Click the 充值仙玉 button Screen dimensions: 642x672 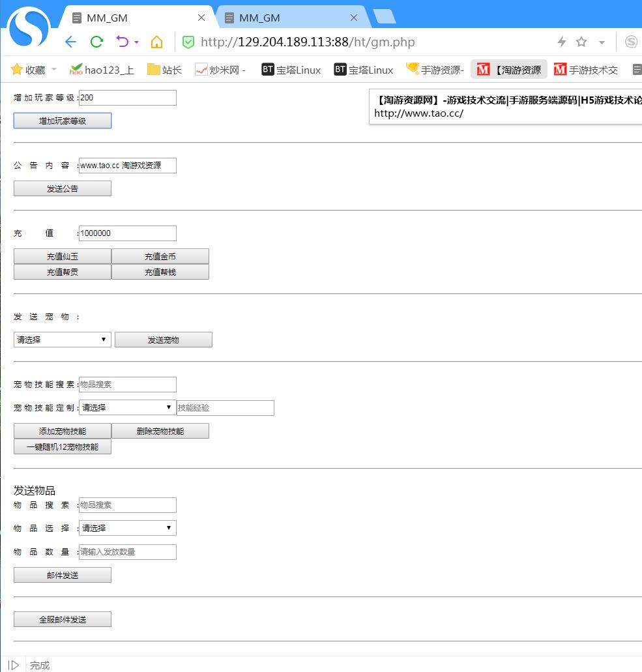63,256
